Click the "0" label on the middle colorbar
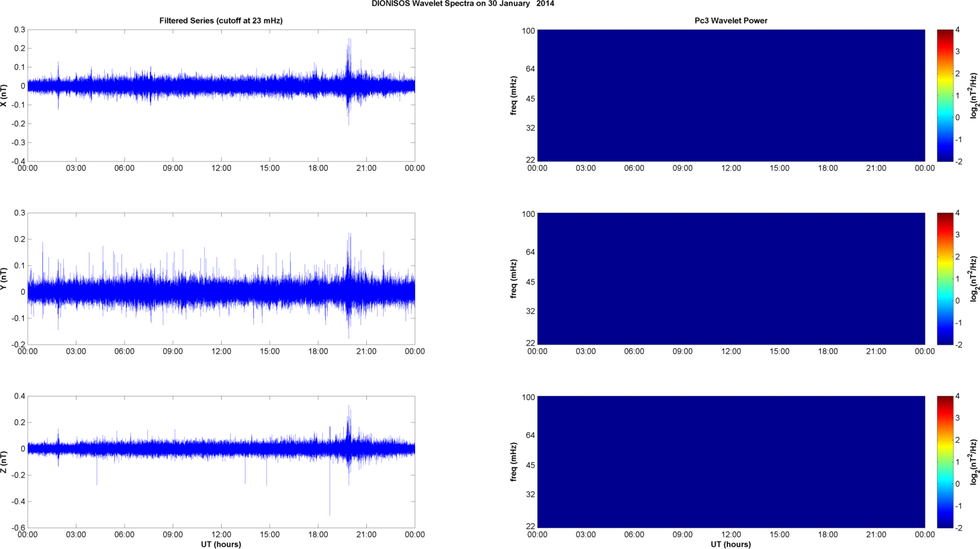 point(958,300)
